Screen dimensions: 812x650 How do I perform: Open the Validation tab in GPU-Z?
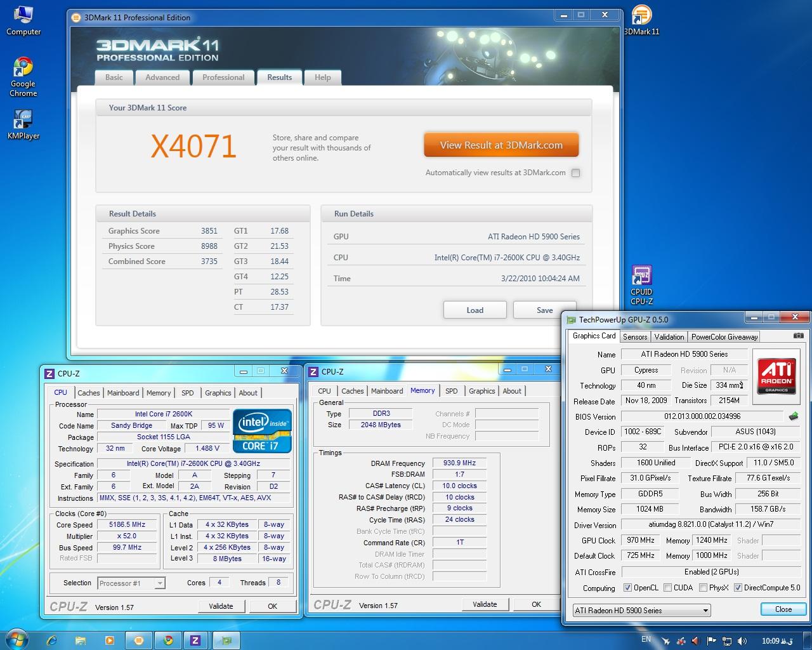click(x=669, y=337)
